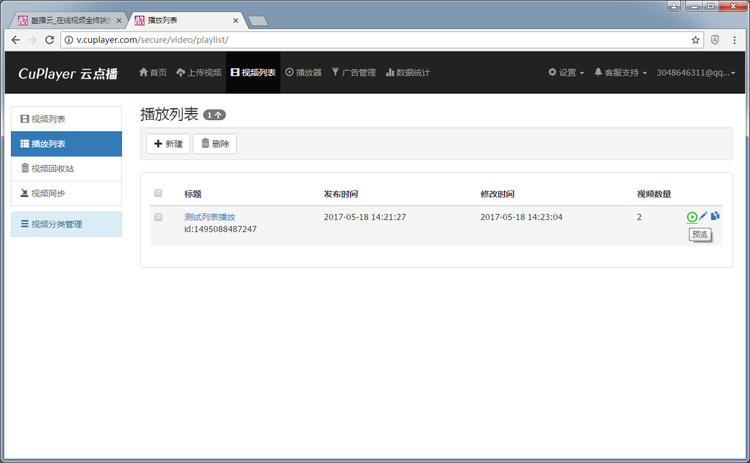Open the 客服支持 support dropdown
The height and width of the screenshot is (463, 750).
[621, 73]
